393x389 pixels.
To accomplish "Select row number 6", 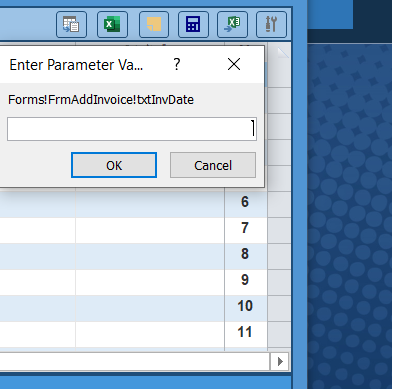I will tap(245, 202).
